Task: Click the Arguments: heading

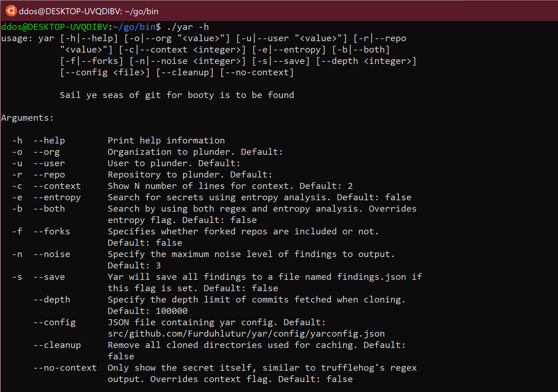Action: pos(27,118)
